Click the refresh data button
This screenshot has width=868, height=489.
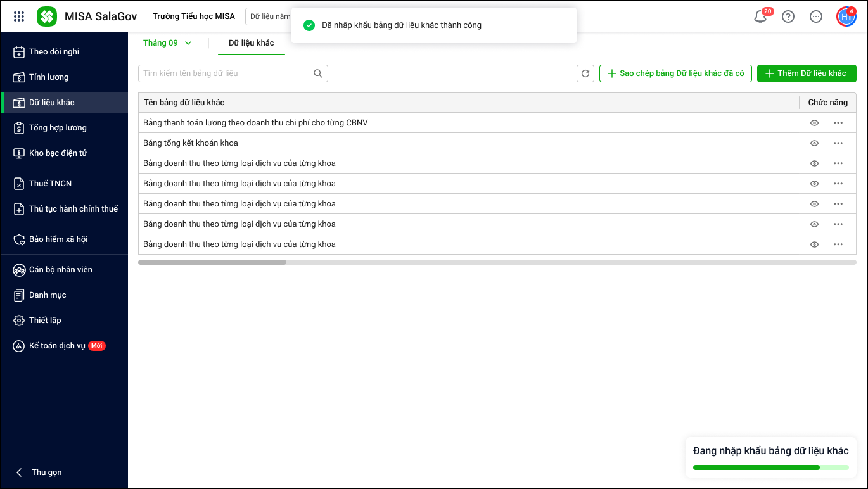click(x=585, y=73)
